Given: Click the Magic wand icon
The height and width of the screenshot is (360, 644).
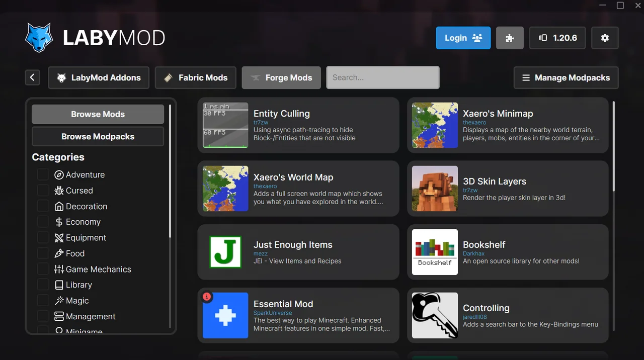Looking at the screenshot, I should click(59, 301).
